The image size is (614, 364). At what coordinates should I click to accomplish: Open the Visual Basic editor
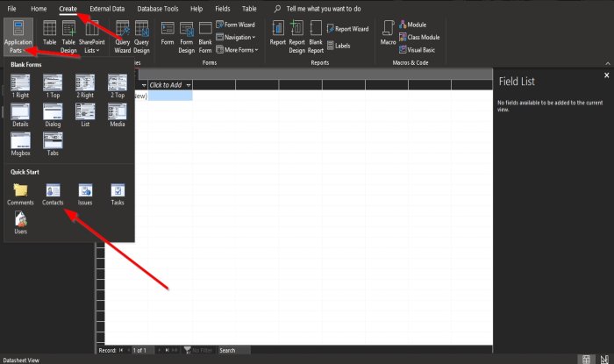417,50
